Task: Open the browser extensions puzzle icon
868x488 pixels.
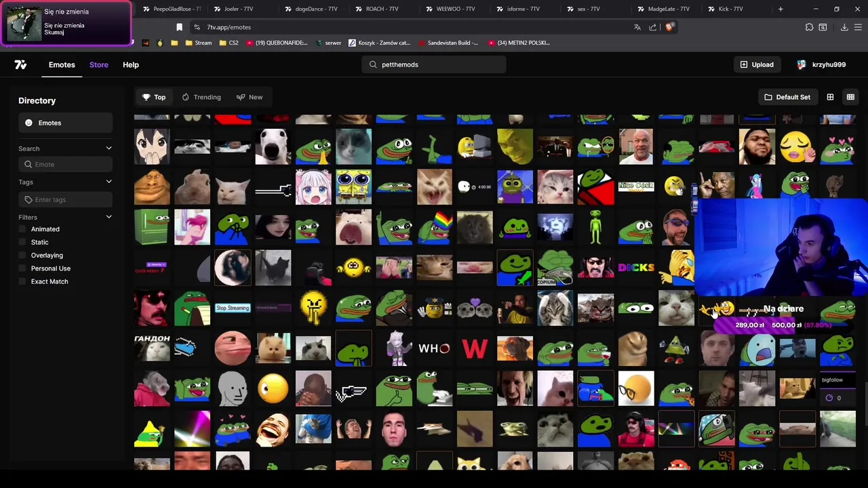Action: [809, 27]
